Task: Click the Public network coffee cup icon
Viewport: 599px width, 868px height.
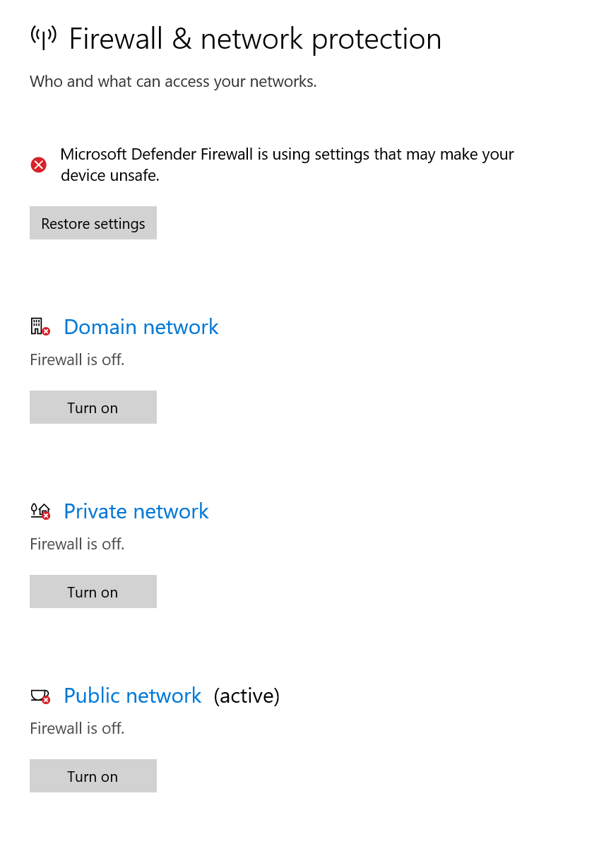Action: (x=40, y=696)
